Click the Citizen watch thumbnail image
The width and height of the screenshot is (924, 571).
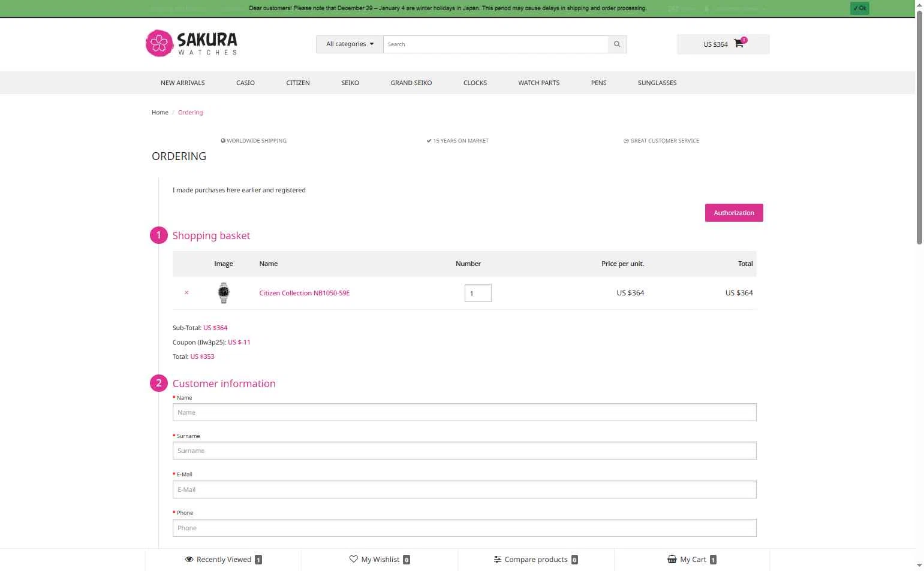[x=224, y=293]
